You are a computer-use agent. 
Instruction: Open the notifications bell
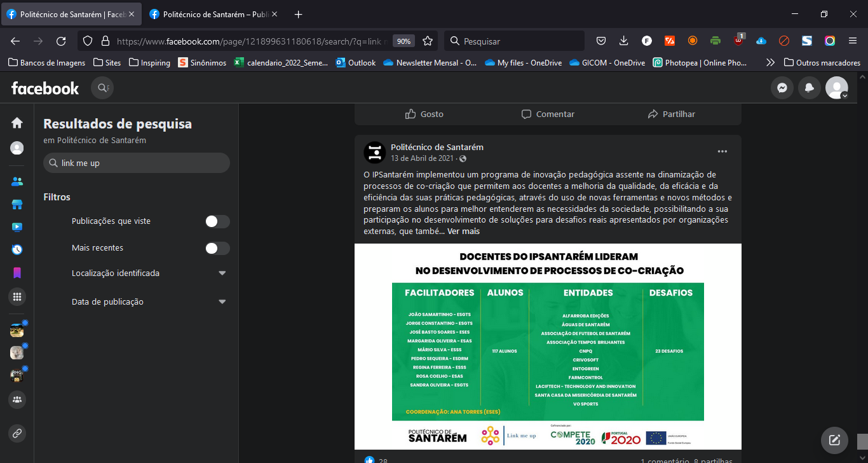(809, 88)
